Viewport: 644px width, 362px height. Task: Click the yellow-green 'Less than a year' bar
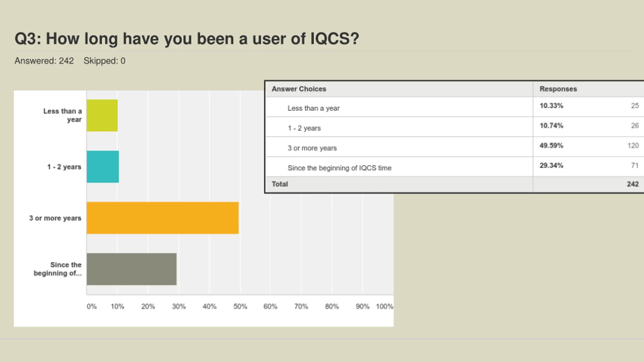coord(102,115)
